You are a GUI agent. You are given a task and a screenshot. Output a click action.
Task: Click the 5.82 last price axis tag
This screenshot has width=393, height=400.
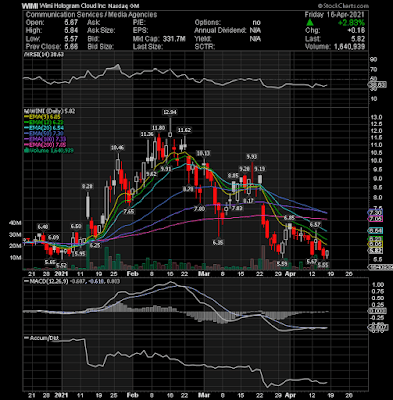tap(375, 251)
